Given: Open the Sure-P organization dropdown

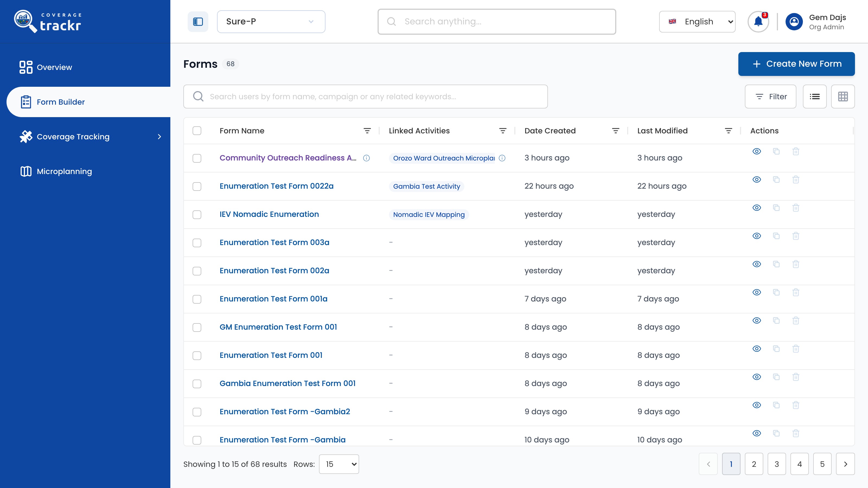Looking at the screenshot, I should [271, 22].
